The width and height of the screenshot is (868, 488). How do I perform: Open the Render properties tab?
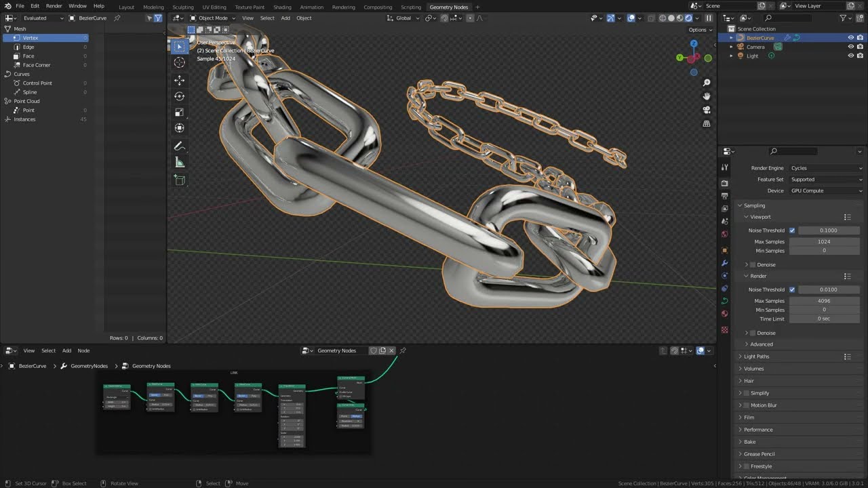(x=724, y=183)
